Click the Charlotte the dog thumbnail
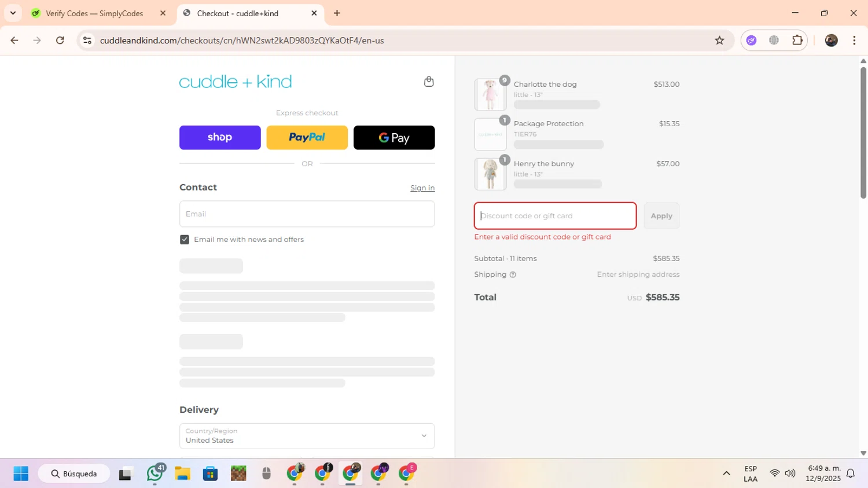Screen dimensions: 868x488 coord(490,95)
